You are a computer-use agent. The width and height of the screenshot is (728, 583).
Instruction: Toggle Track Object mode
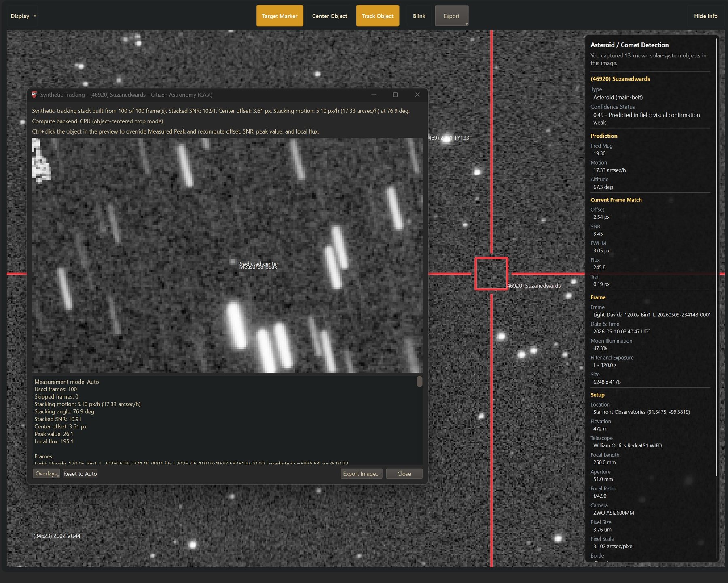[x=377, y=16]
